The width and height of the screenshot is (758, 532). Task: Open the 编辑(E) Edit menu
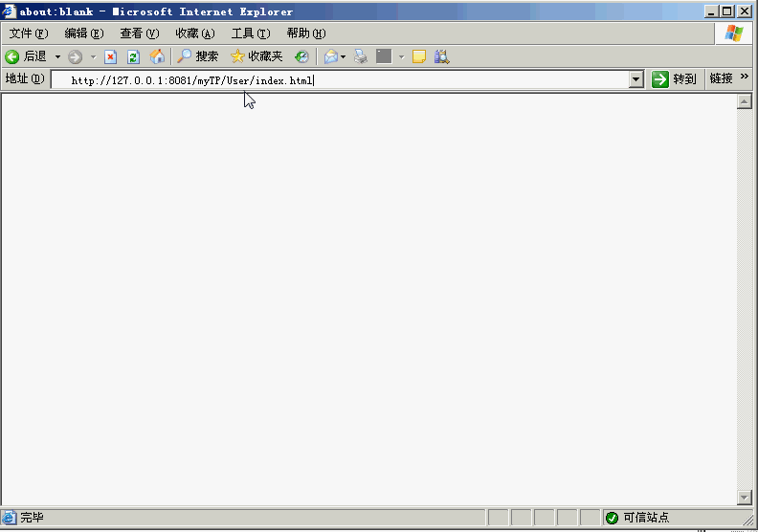pyautogui.click(x=84, y=33)
